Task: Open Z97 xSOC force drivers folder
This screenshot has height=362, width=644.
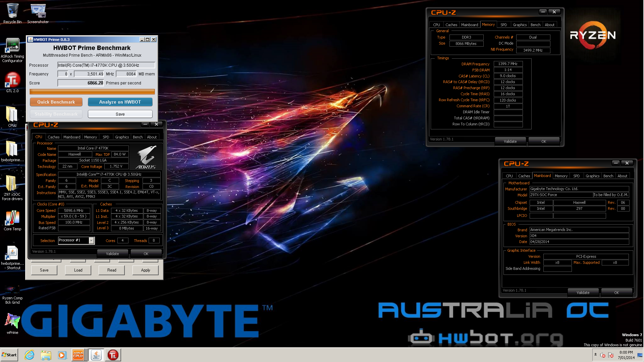Action: pos(12,188)
